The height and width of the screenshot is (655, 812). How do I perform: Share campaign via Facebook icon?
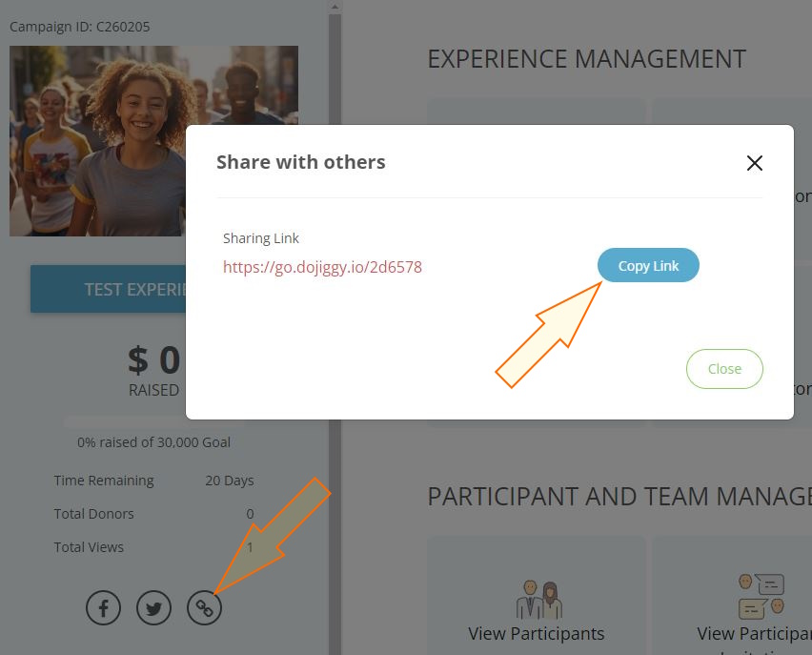104,607
